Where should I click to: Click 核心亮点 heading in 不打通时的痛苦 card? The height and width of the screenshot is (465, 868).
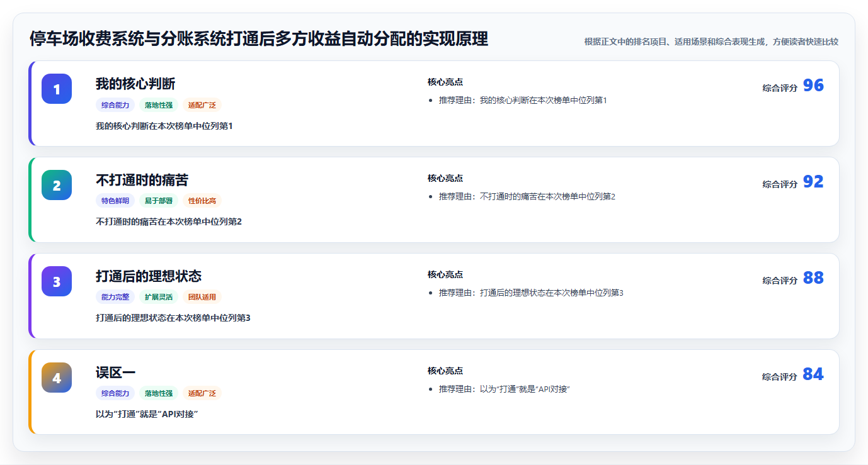click(445, 179)
